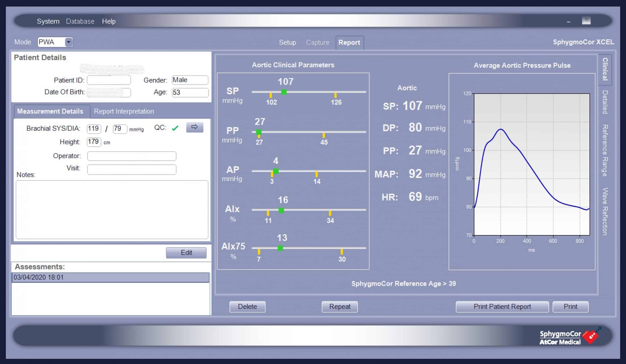
Task: Click the green SP marker at 107
Action: 284,92
